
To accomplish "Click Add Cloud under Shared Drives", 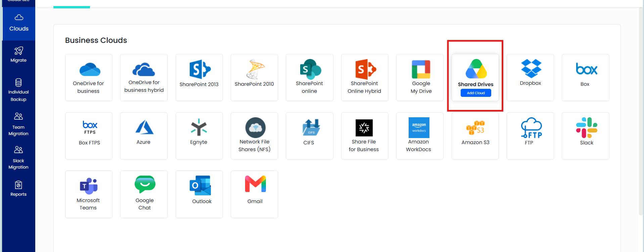I will pos(476,93).
